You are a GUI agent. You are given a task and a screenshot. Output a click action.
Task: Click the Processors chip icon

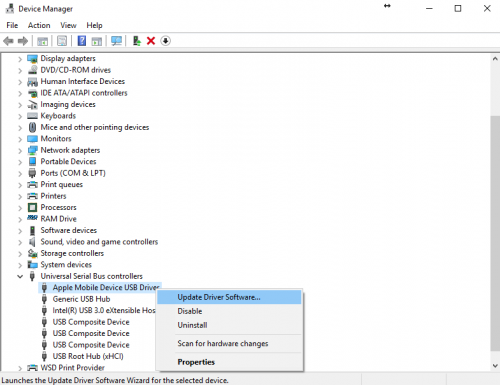[x=32, y=208]
